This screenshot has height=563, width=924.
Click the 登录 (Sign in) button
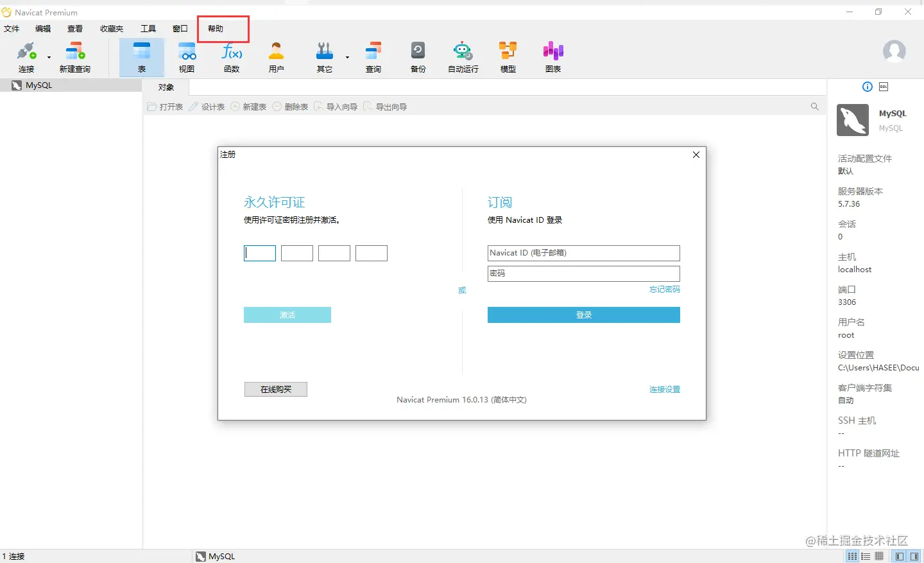[x=584, y=315]
